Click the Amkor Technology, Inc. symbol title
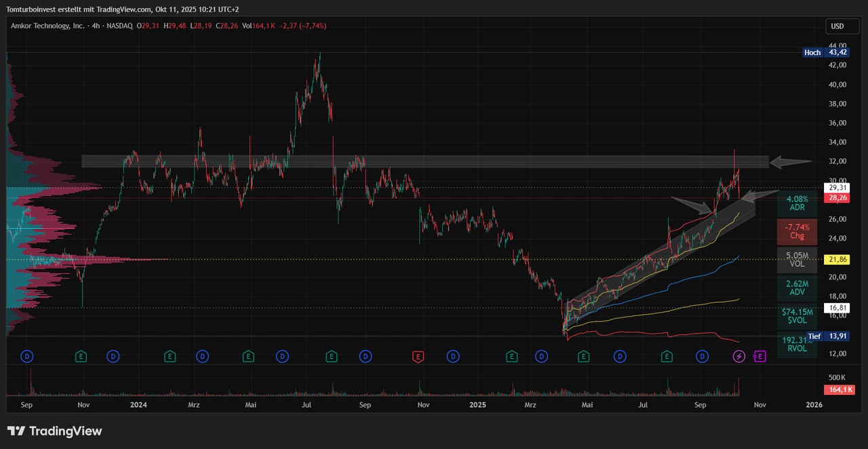Viewport: 868px width, 449px height. (47, 26)
